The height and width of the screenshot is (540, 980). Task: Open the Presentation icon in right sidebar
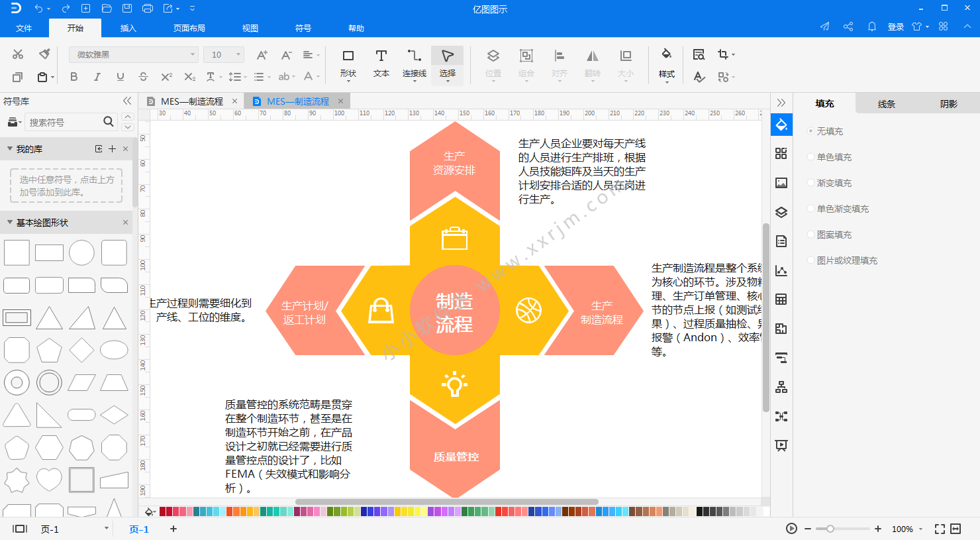(781, 445)
